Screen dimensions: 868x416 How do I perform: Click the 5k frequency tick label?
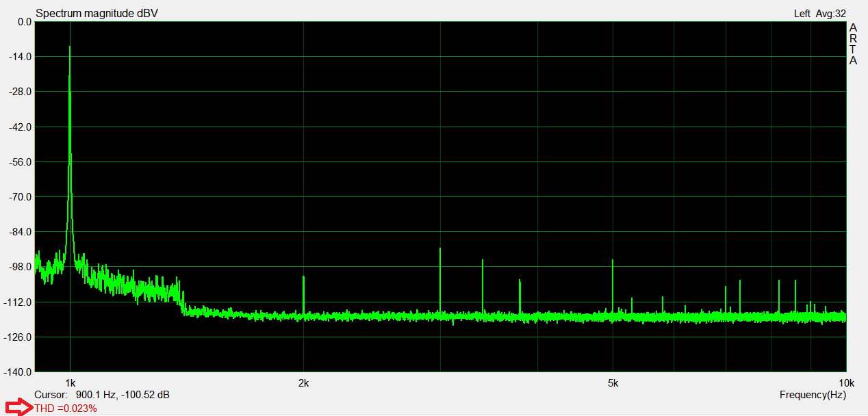613,382
